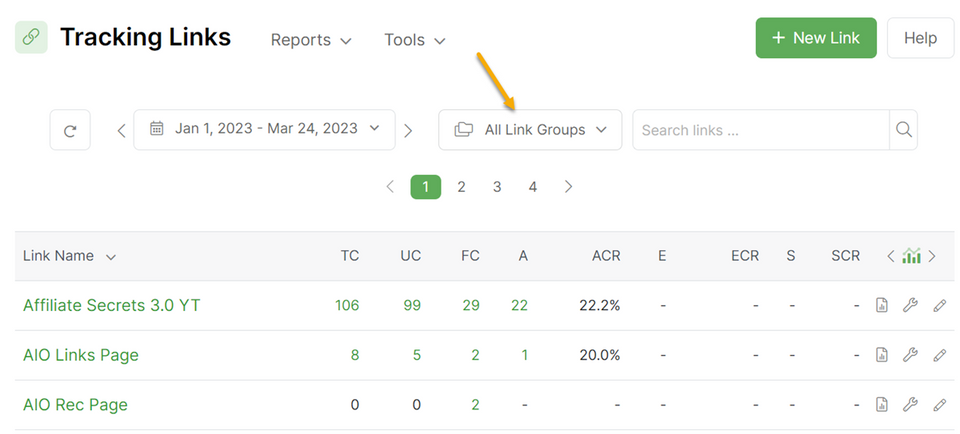The width and height of the screenshot is (960, 434).
Task: Click the Help button
Action: pos(920,38)
